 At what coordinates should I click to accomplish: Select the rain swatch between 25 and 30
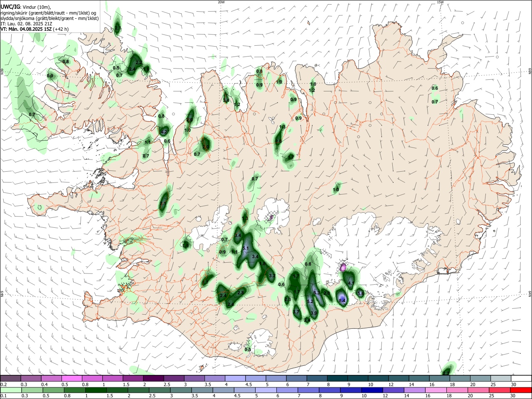coord(500,390)
